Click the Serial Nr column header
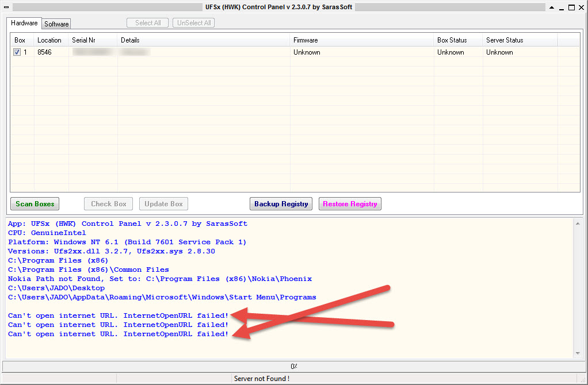The width and height of the screenshot is (588, 385). (93, 40)
